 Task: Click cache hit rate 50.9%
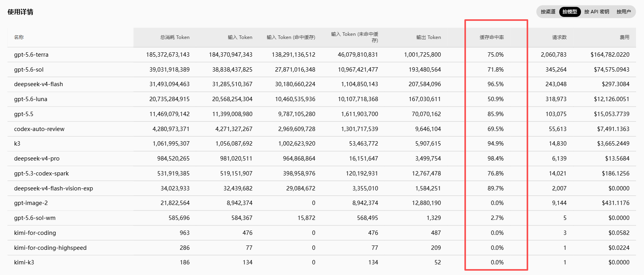(496, 99)
